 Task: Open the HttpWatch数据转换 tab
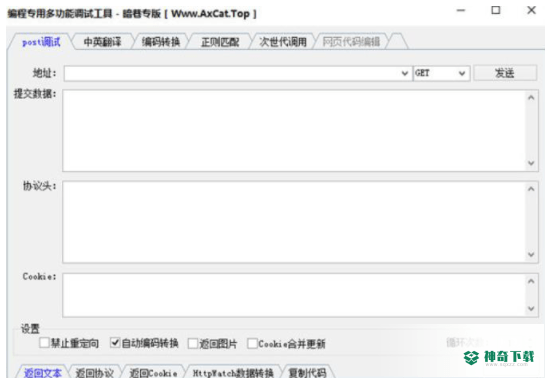233,372
